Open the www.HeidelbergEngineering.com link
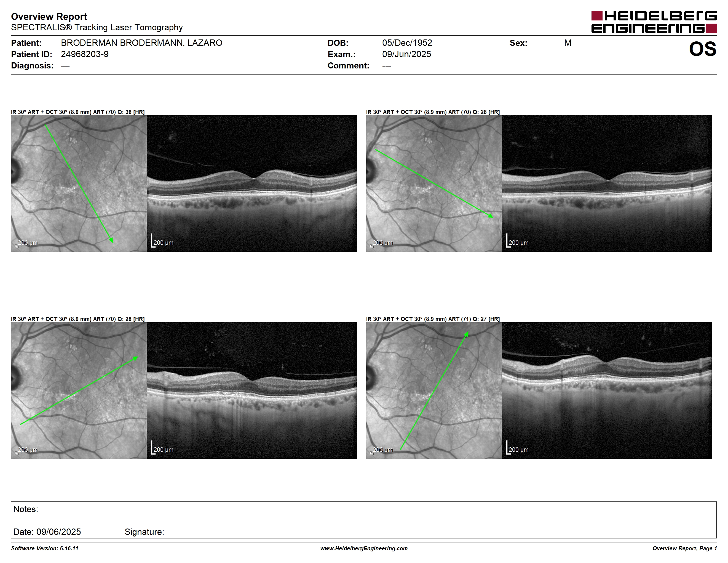 [364, 548]
